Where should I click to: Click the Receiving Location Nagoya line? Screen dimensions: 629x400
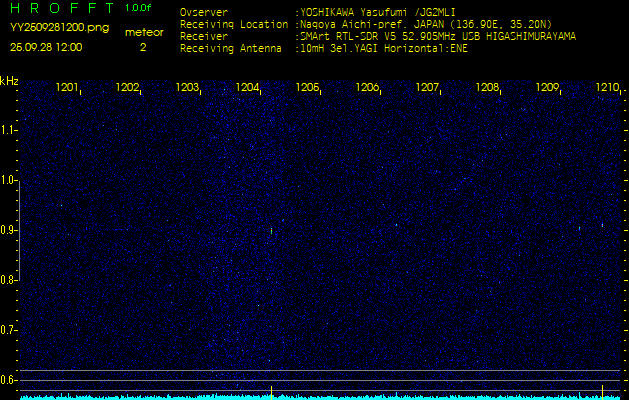(x=366, y=24)
